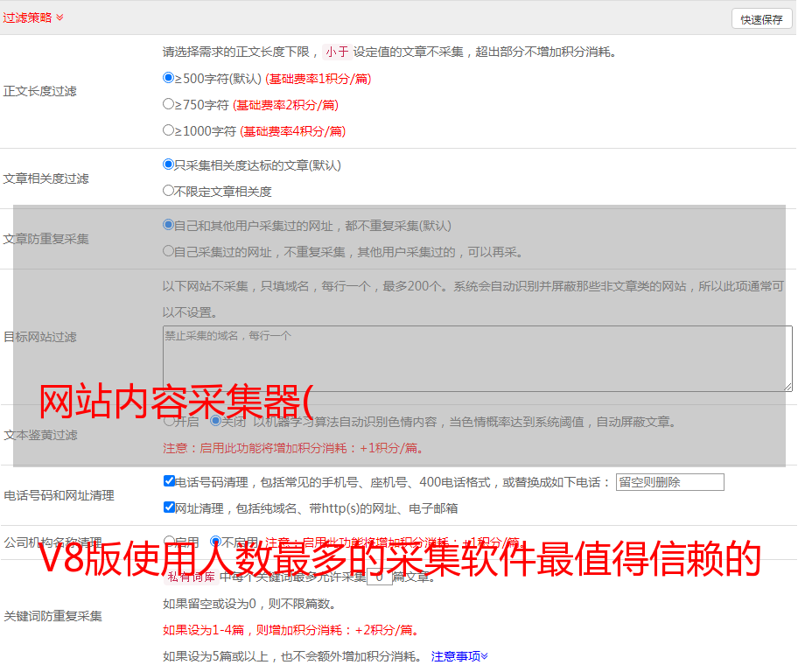798x672 pixels.
Task: Collapse the 过滤策略 section chevron
Action: pyautogui.click(x=59, y=17)
